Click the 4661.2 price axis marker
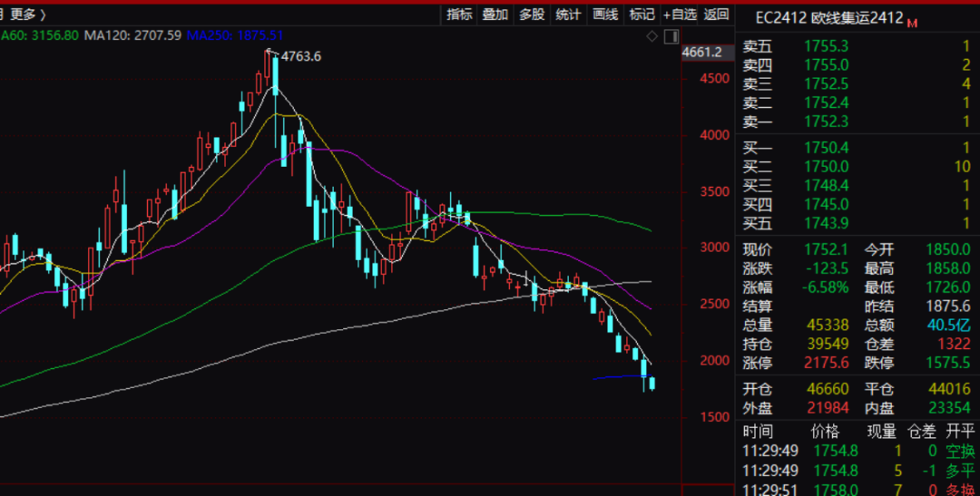Screen dimensions: 980x496 point(701,53)
